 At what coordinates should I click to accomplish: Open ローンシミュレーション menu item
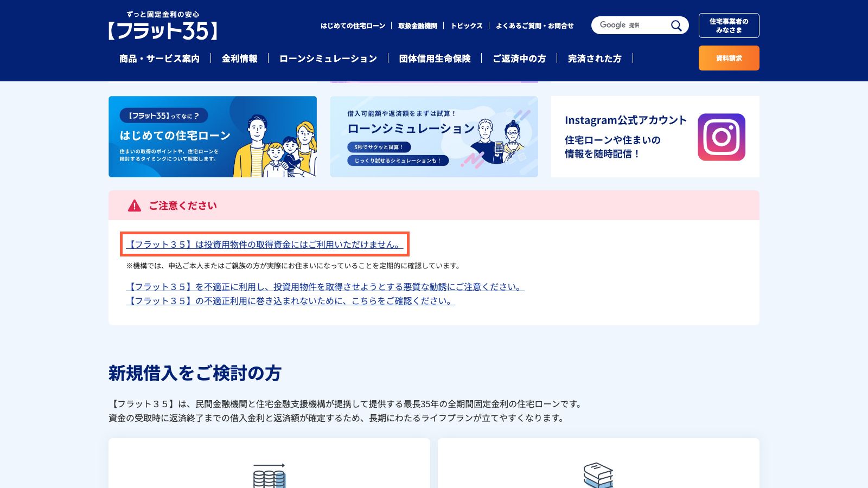click(328, 59)
